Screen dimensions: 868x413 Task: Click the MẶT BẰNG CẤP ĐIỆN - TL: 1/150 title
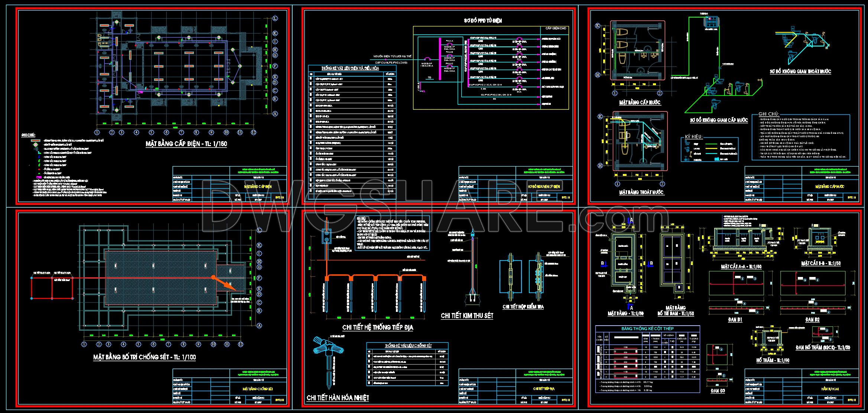[186, 144]
